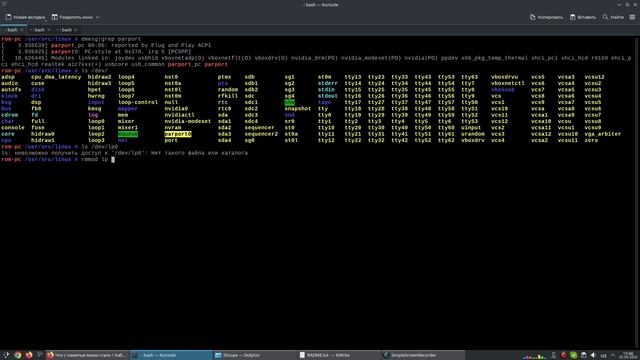Click the 'rmmod lp' command line

click(95, 159)
